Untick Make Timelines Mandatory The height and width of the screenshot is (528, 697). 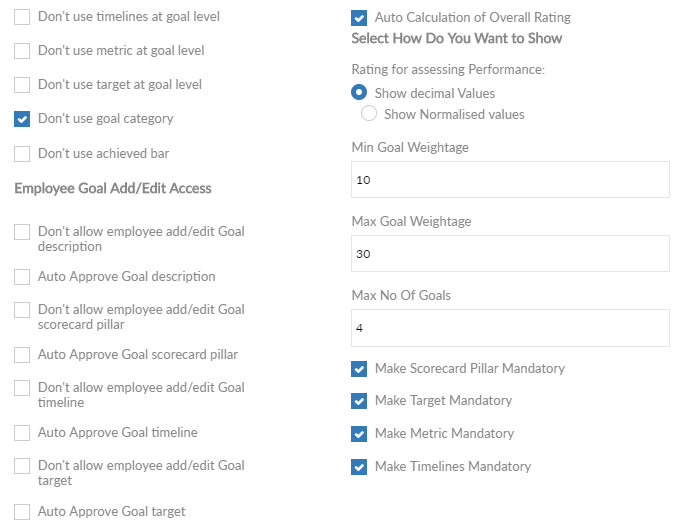(359, 467)
